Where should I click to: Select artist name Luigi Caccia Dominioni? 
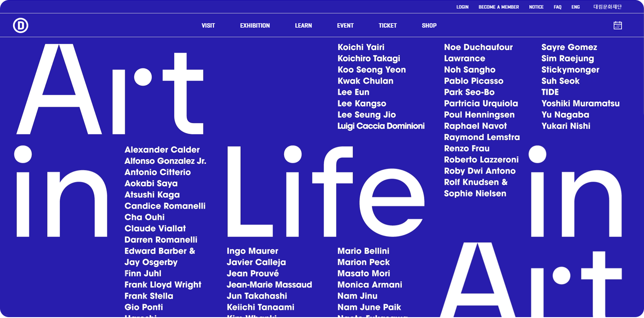click(x=381, y=126)
